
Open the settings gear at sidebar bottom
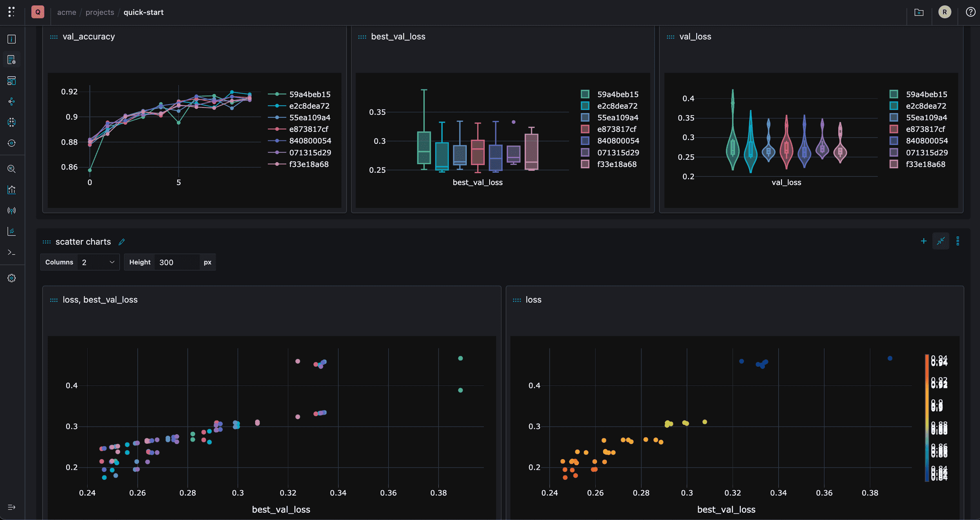click(12, 278)
